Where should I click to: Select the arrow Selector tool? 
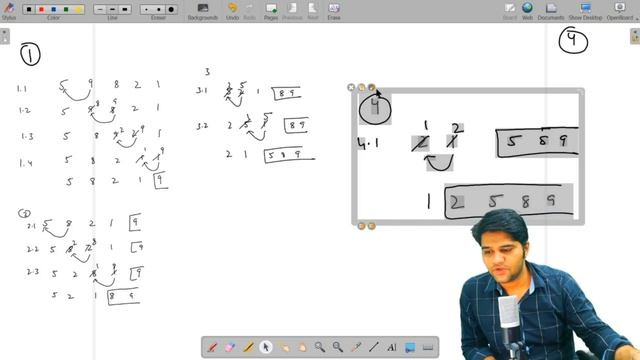[266, 347]
